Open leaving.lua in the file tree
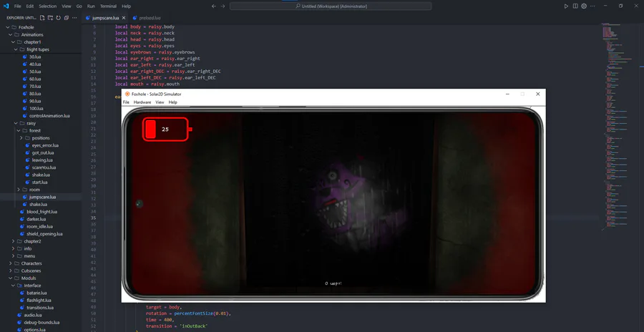 [42, 160]
